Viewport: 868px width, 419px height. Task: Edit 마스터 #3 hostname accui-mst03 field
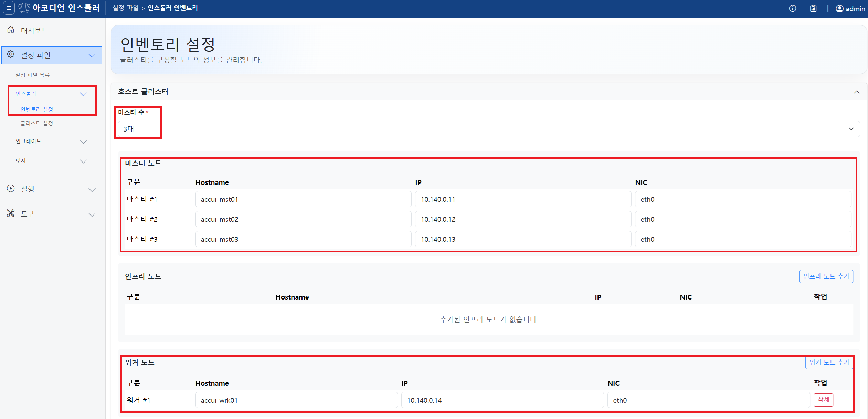point(303,239)
